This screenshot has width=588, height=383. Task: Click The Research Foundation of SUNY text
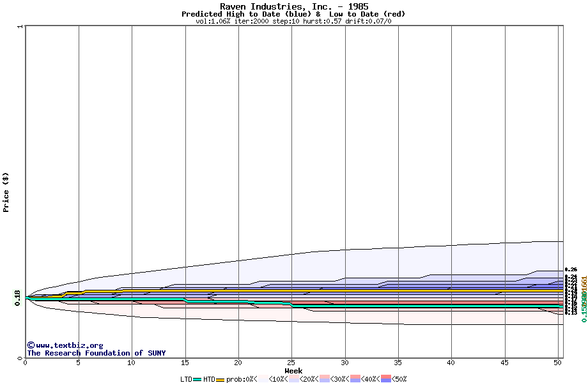pyautogui.click(x=96, y=353)
